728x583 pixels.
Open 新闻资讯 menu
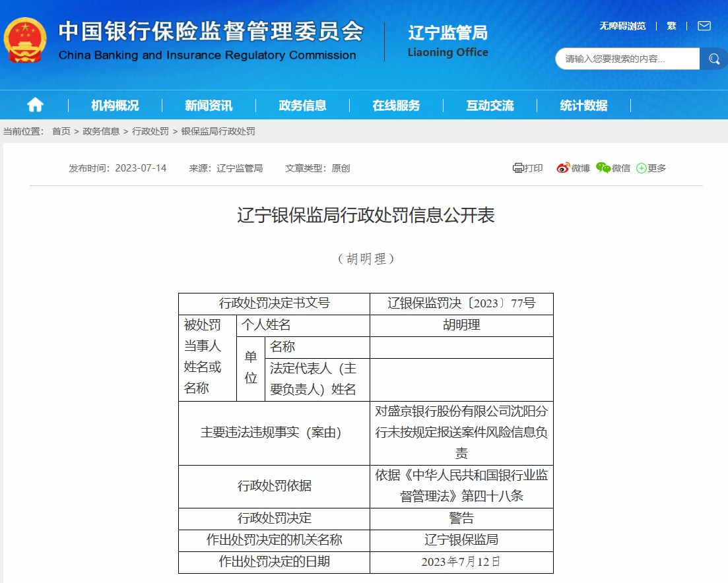pyautogui.click(x=209, y=106)
